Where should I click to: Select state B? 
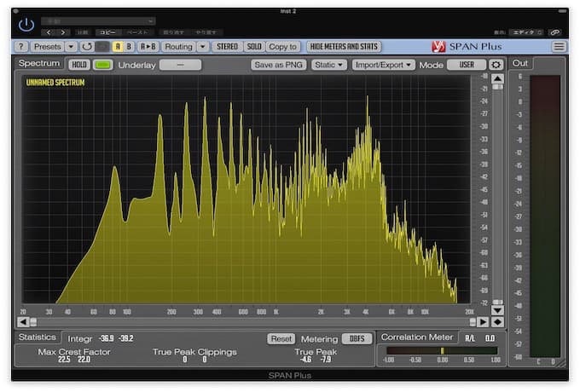click(x=129, y=47)
